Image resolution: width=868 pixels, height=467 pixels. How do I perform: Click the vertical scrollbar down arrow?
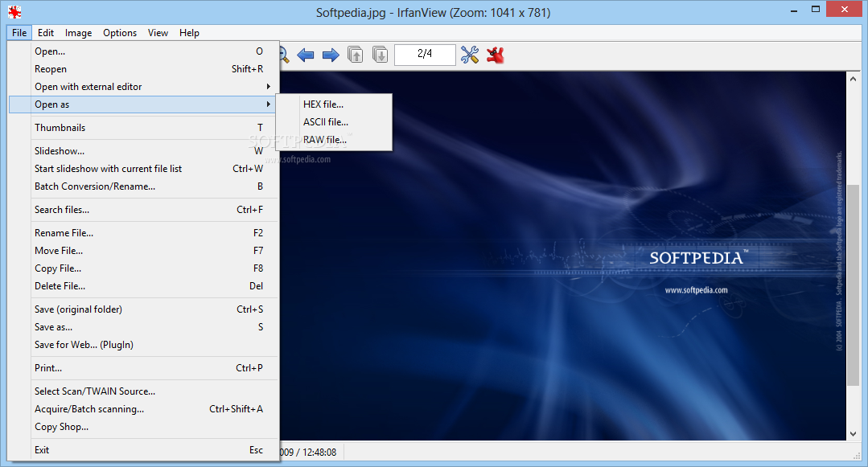853,434
